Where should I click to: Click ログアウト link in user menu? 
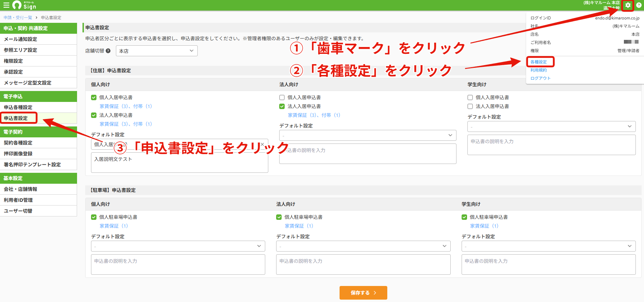point(541,78)
